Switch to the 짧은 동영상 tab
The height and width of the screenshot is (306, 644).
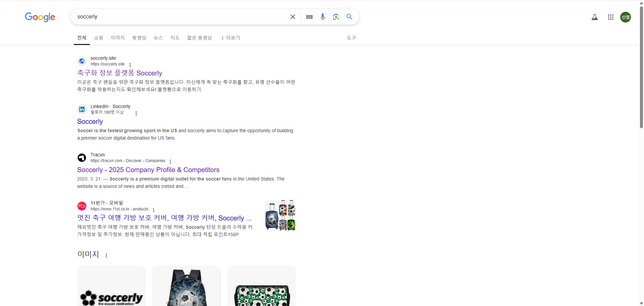point(200,38)
